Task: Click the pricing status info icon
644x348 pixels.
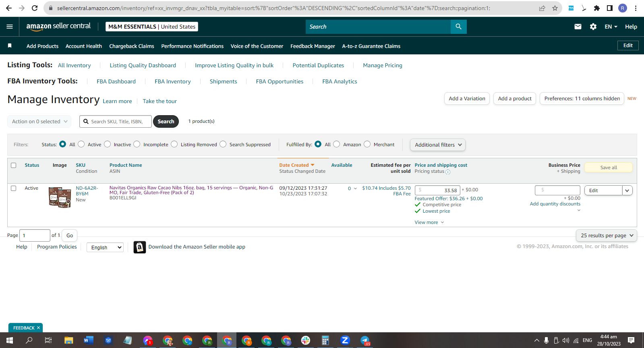Action: [448, 172]
